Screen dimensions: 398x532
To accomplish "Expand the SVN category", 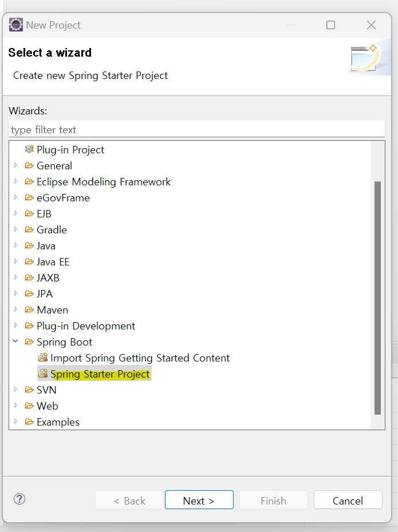I will 15,390.
